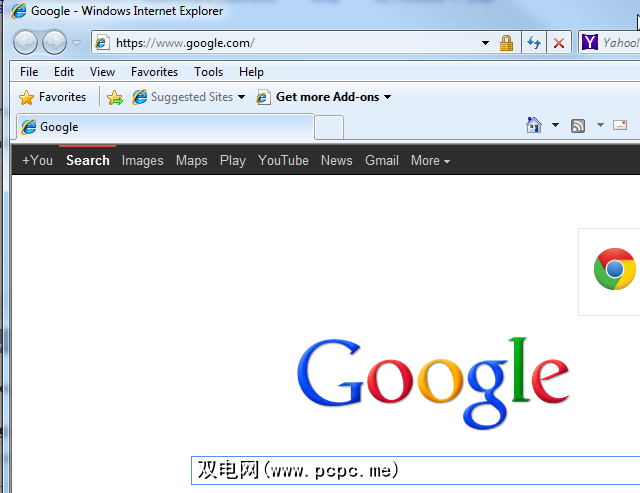
Task: Open the YouTube link
Action: [x=283, y=160]
